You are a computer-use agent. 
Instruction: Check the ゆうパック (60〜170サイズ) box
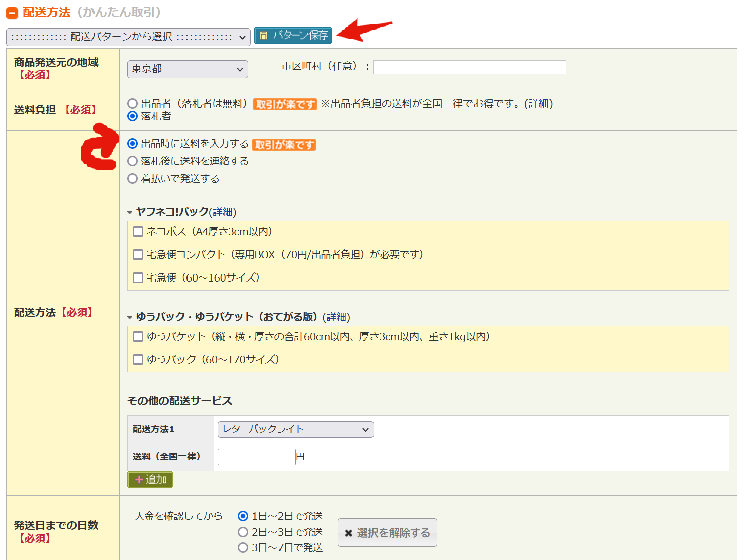tap(138, 359)
